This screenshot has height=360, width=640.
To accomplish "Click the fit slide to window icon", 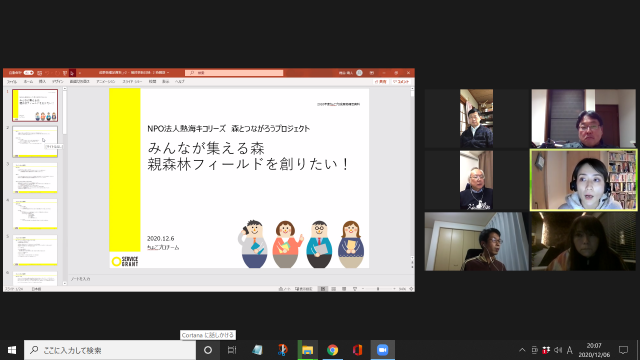I will (411, 289).
